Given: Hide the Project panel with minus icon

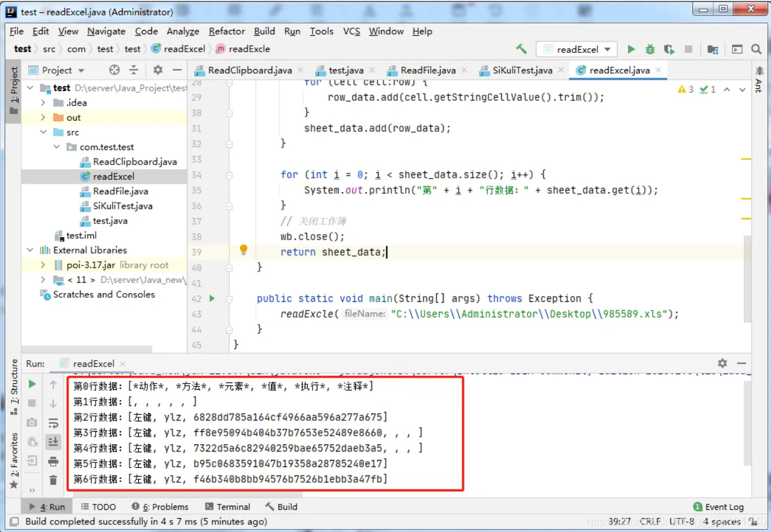Looking at the screenshot, I should [177, 70].
